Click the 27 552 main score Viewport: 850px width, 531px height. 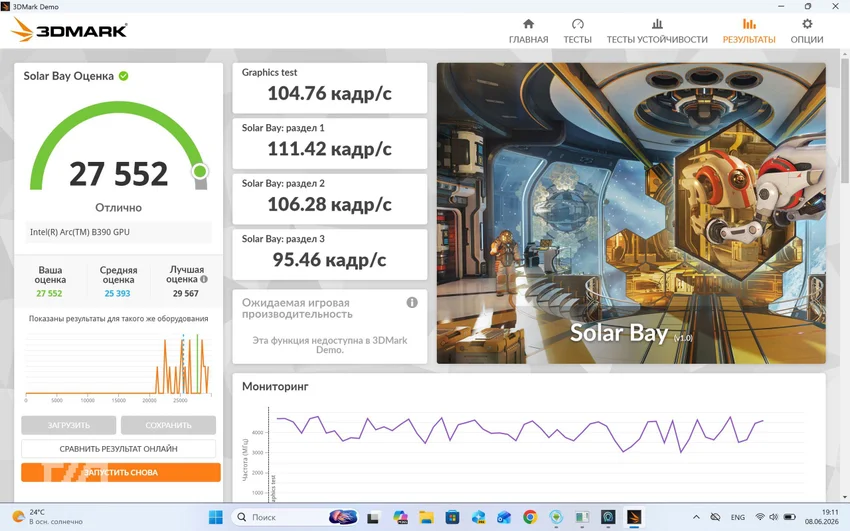pos(119,174)
